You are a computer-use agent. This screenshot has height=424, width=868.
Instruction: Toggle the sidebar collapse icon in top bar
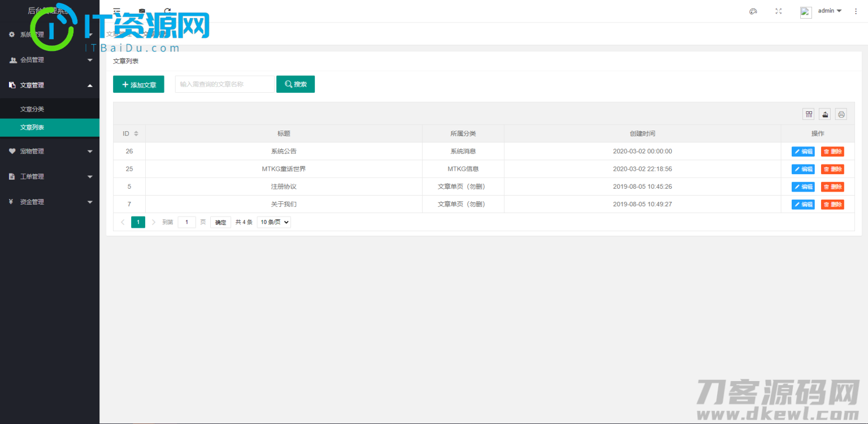tap(116, 11)
